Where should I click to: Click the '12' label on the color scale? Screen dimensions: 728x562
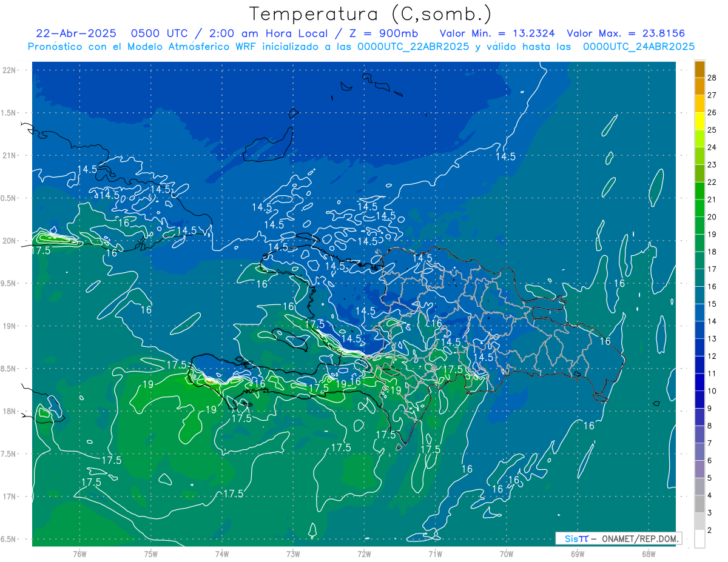pos(712,356)
